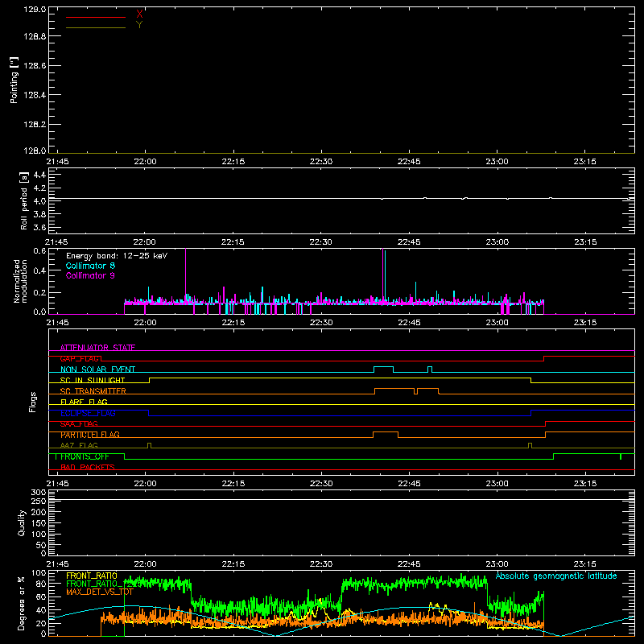This screenshot has width=644, height=644.
Task: Click the GAP_FLAG label
Action: tap(80, 358)
